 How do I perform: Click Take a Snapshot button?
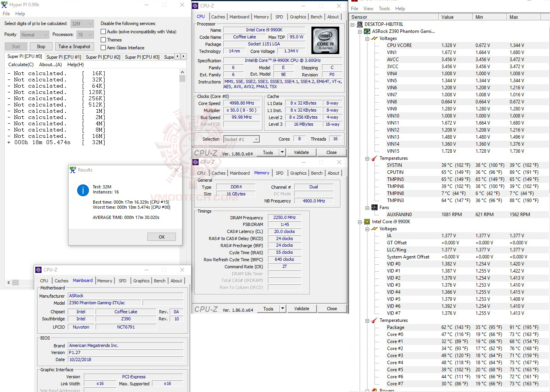click(74, 47)
